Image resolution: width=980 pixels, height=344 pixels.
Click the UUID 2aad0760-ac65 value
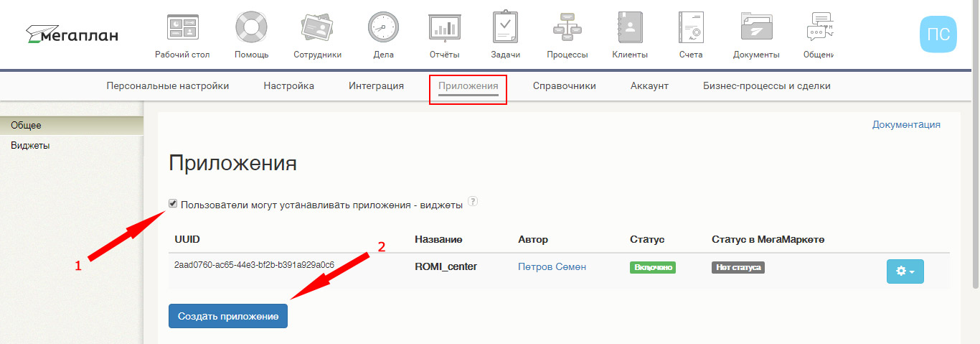(x=254, y=265)
